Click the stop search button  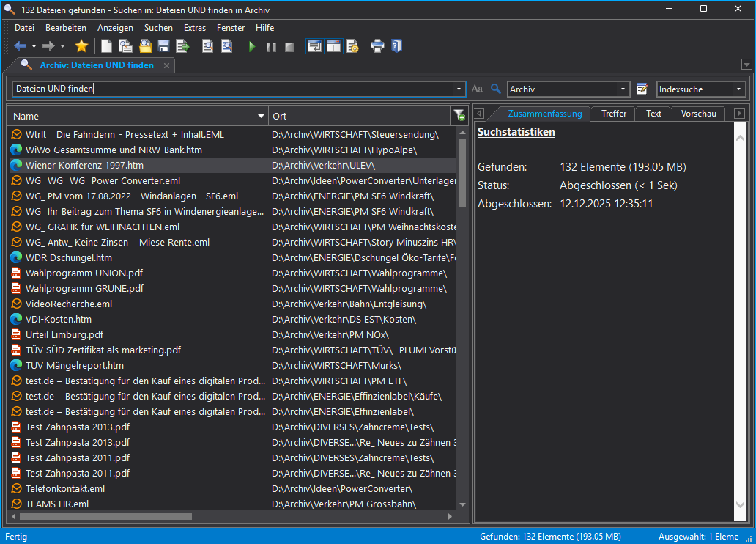tap(290, 47)
